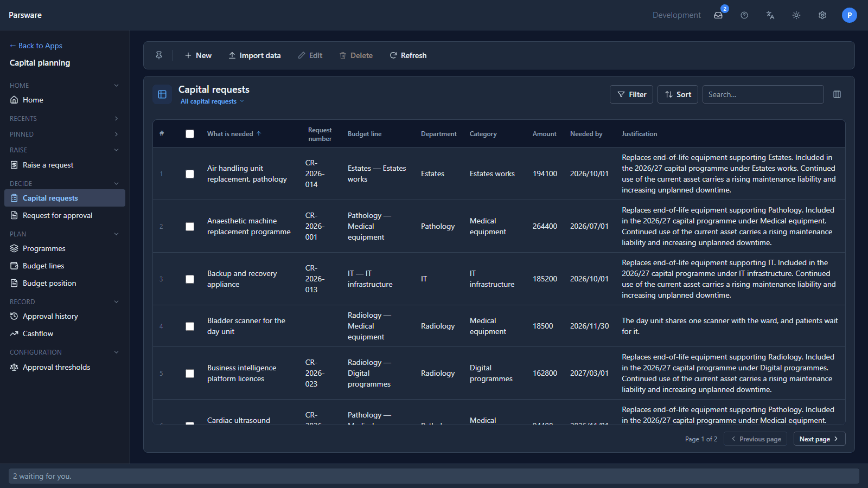Expand the PINNED sidebar section
Image resolution: width=868 pixels, height=488 pixels.
[116, 134]
